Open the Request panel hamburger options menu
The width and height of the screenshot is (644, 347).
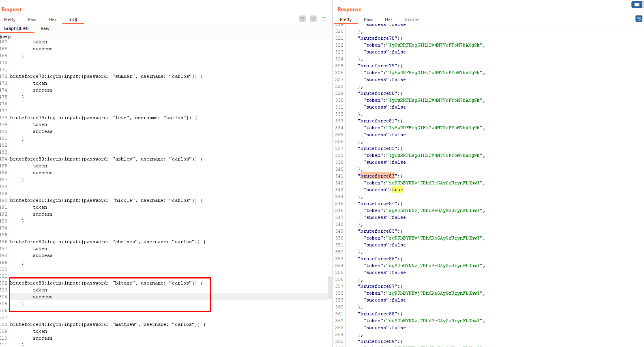[x=324, y=19]
